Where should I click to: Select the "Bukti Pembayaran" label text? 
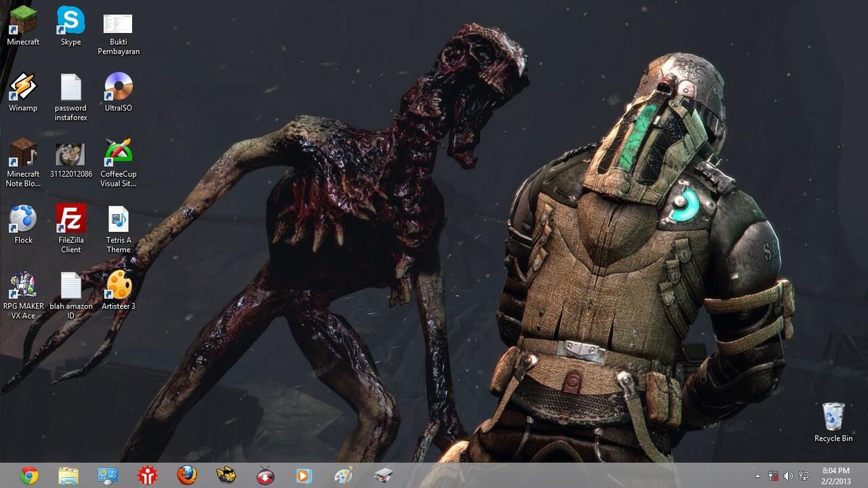(118, 47)
